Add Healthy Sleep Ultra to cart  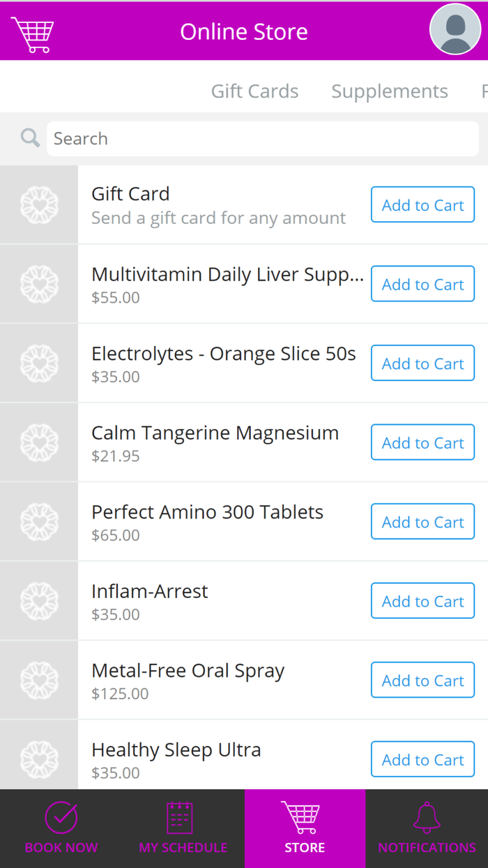pyautogui.click(x=422, y=759)
